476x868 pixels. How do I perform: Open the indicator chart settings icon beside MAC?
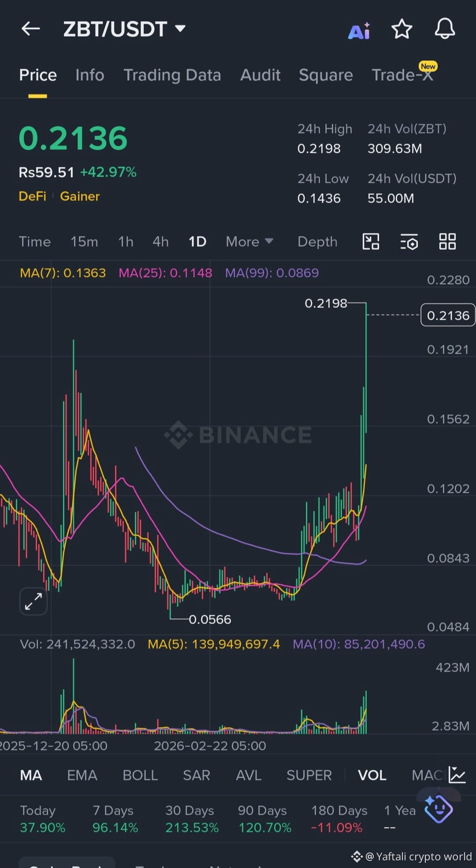457,775
